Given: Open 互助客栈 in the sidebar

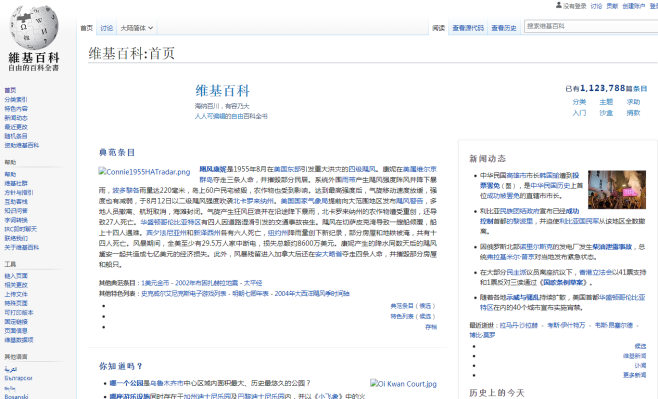Looking at the screenshot, I should (x=16, y=202).
